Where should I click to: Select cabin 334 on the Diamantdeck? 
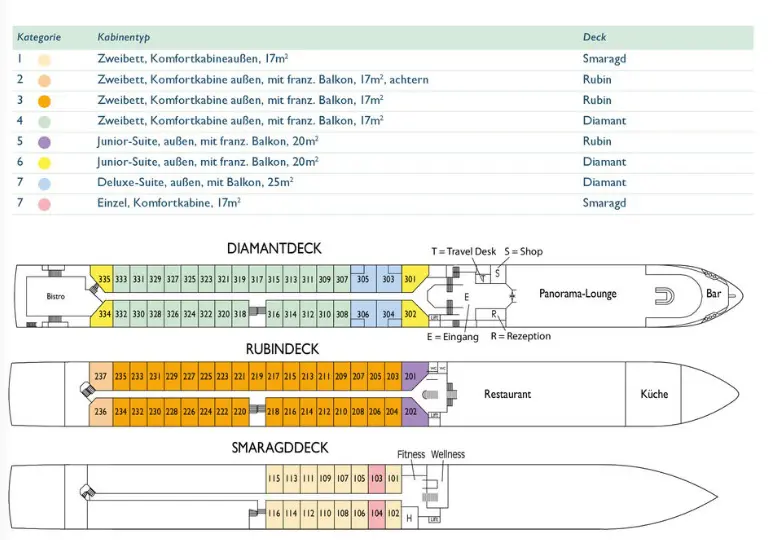click(x=103, y=314)
